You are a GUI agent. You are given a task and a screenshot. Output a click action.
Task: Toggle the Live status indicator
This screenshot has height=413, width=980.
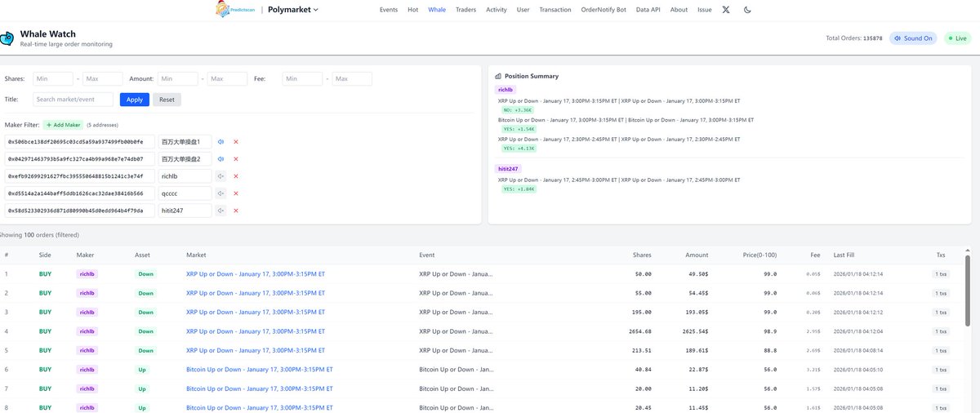click(960, 38)
